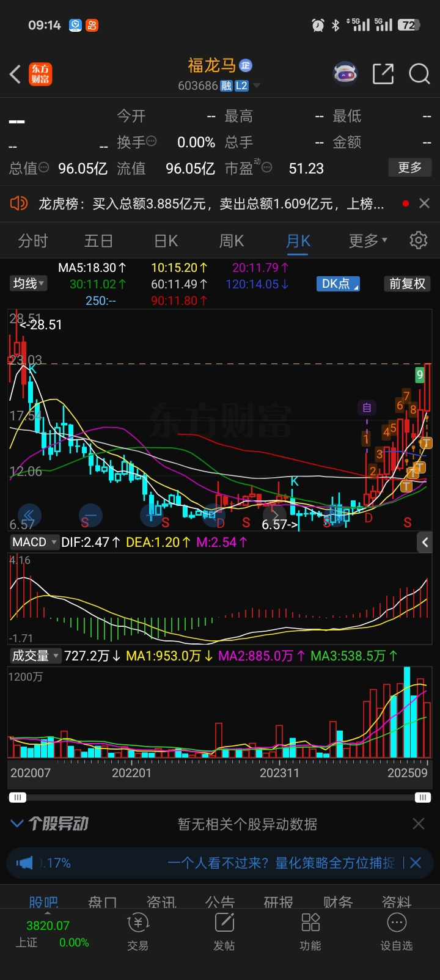This screenshot has height=980, width=440.
Task: Tap the MA1:953.0万 volume reading
Action: (169, 656)
